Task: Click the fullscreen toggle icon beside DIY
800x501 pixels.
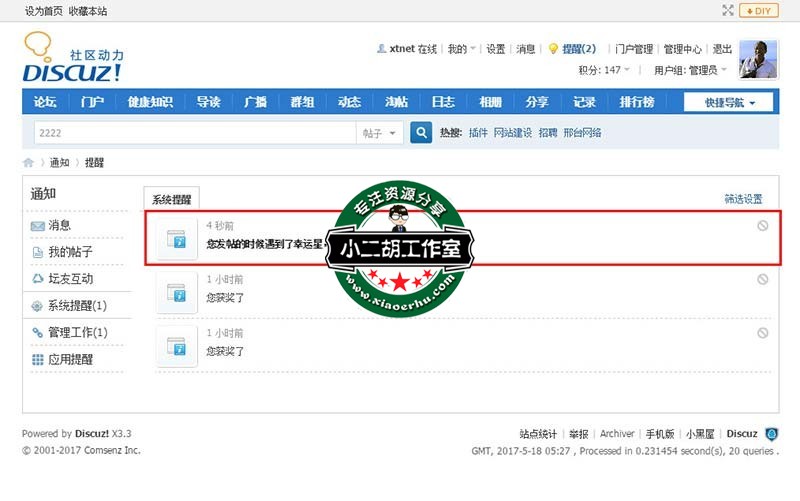Action: pyautogui.click(x=728, y=10)
